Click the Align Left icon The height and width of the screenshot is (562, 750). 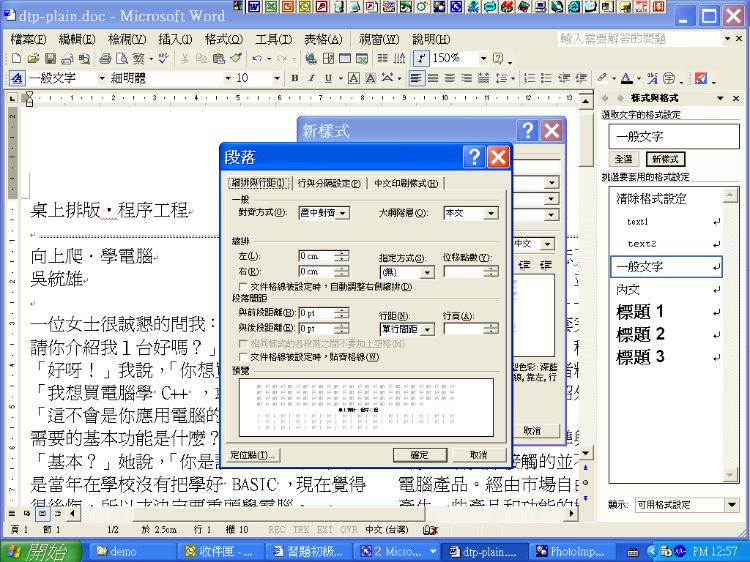416,78
